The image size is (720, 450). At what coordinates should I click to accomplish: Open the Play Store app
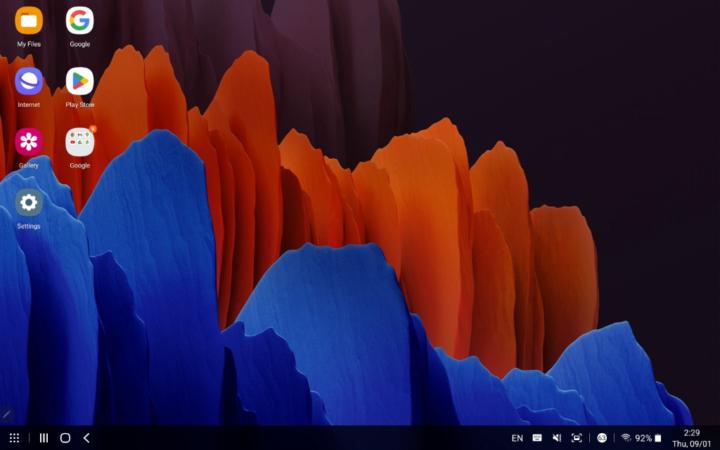coord(80,82)
